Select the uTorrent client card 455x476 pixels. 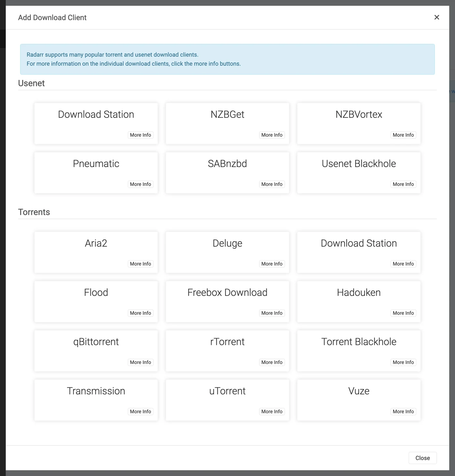point(227,400)
